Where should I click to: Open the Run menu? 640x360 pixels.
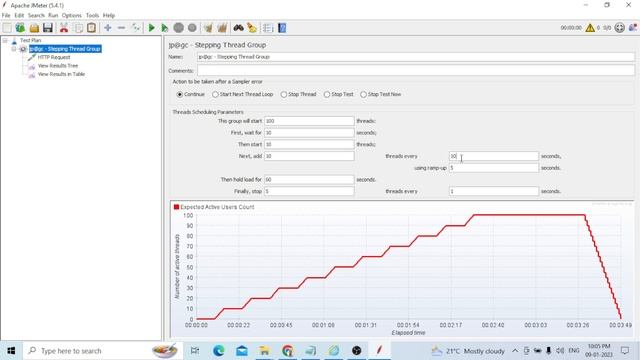pos(53,15)
